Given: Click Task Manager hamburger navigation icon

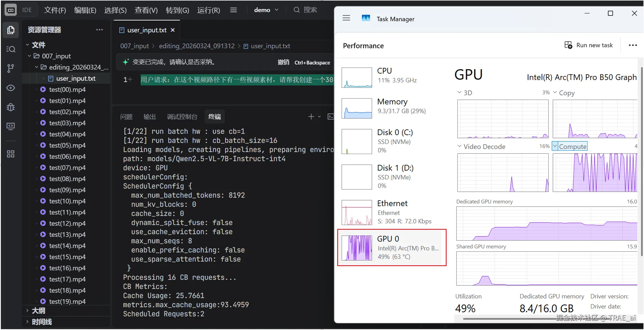Looking at the screenshot, I should coord(346,18).
